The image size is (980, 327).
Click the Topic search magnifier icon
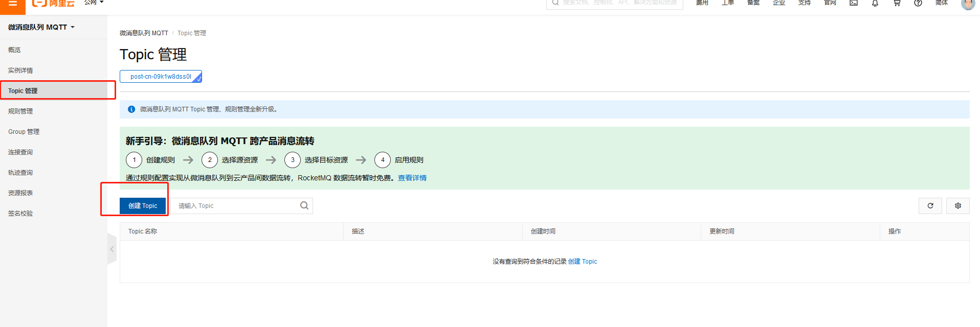[x=304, y=206]
